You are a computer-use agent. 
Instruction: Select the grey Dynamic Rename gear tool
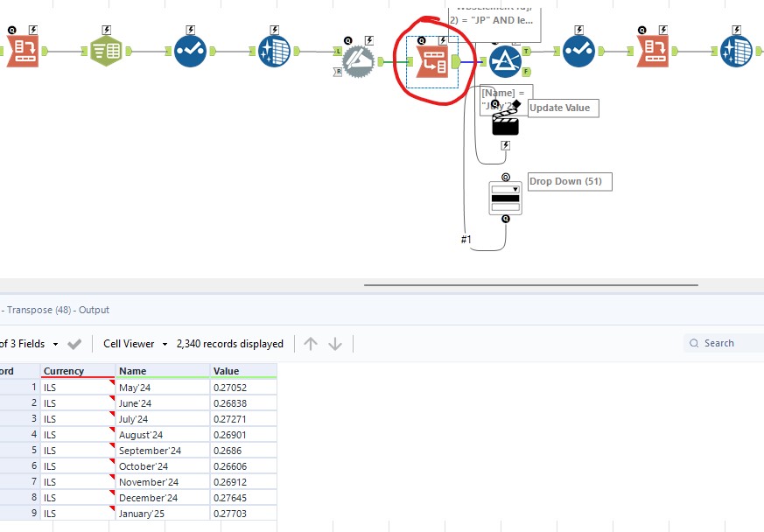(359, 61)
